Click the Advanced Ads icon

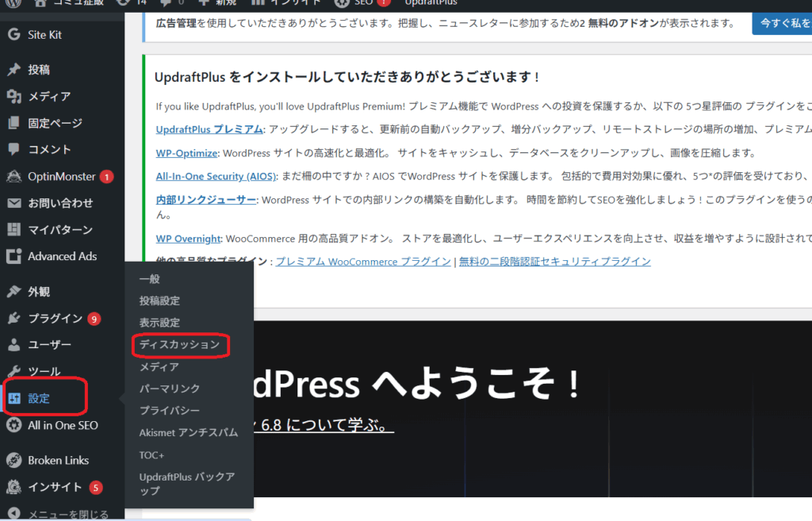14,256
